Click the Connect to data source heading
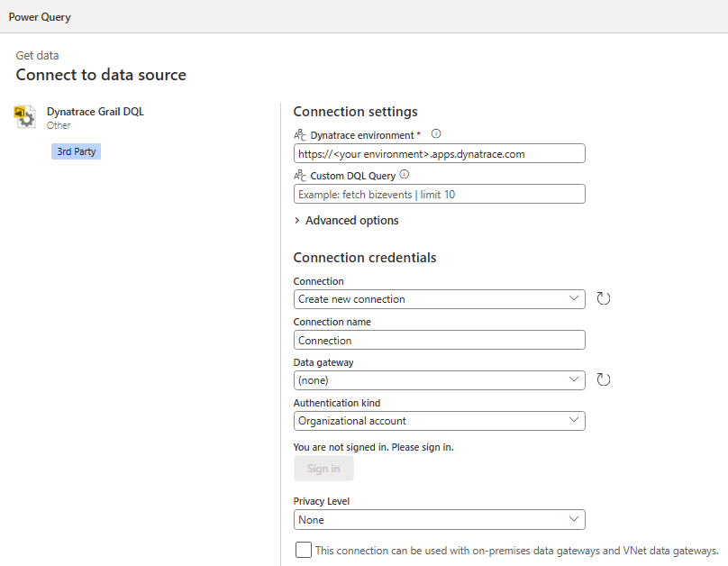The height and width of the screenshot is (566, 728). coord(101,75)
